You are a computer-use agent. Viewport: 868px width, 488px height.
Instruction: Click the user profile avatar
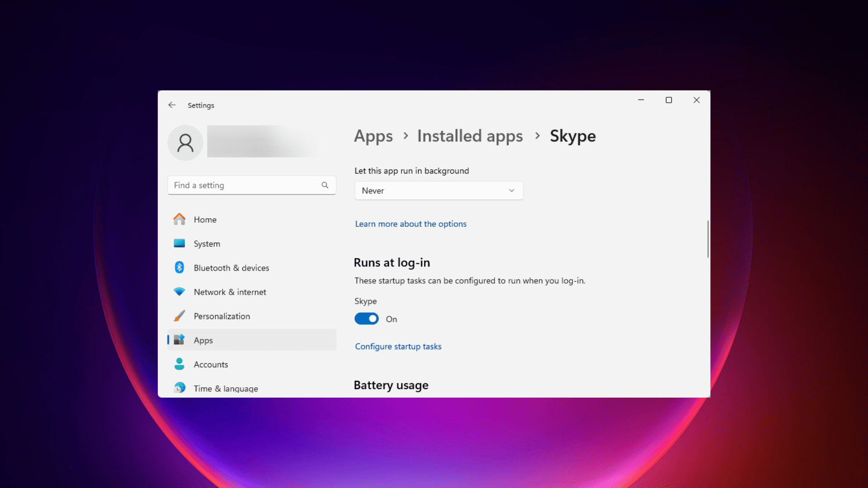pyautogui.click(x=185, y=143)
